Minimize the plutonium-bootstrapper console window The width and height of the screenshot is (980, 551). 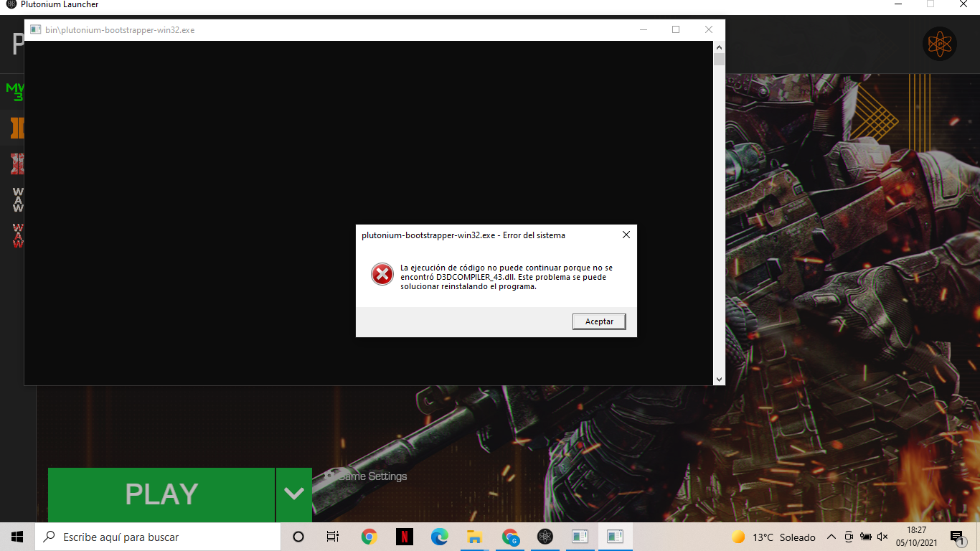[x=644, y=30]
